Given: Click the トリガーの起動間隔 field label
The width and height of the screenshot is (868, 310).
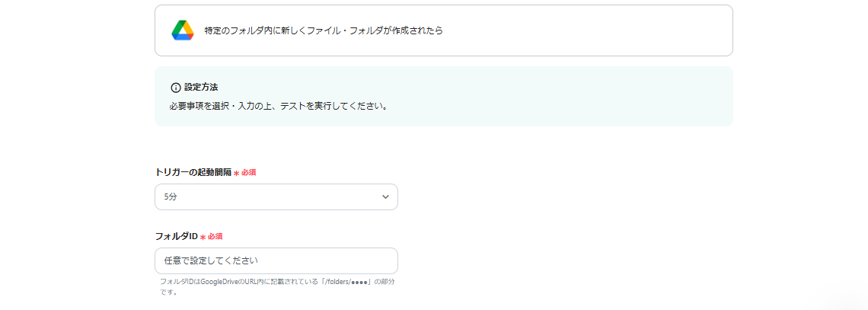Looking at the screenshot, I should (x=193, y=172).
